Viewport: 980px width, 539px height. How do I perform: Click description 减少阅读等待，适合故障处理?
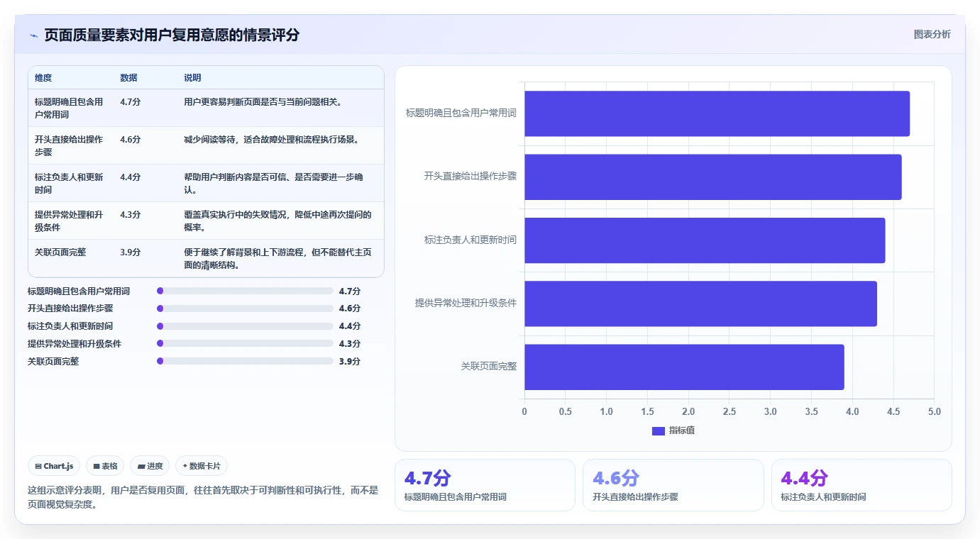tap(271, 140)
